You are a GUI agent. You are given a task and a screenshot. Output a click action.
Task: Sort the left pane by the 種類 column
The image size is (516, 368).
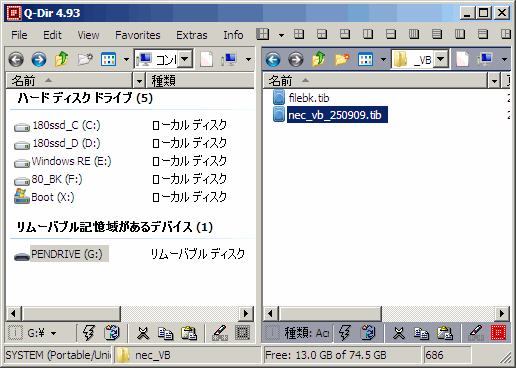pos(200,81)
